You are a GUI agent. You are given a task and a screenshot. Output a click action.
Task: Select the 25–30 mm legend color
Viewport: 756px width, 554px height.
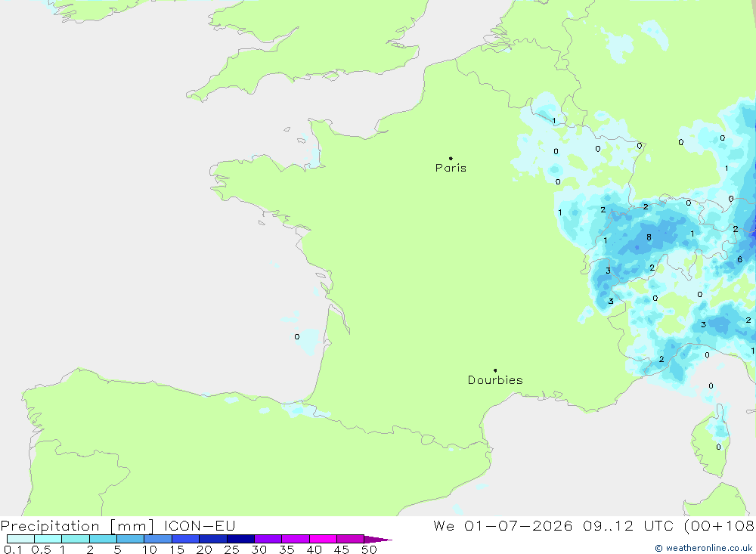[x=240, y=539]
